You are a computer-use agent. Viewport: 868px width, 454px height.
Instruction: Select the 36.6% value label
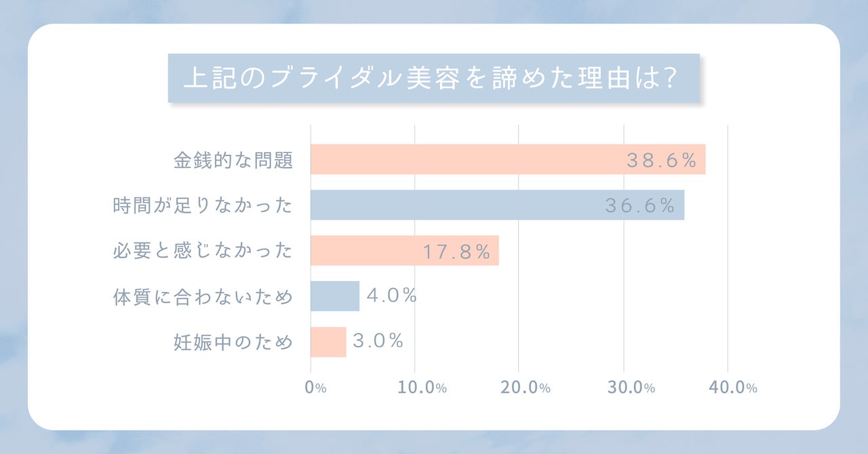(x=639, y=206)
